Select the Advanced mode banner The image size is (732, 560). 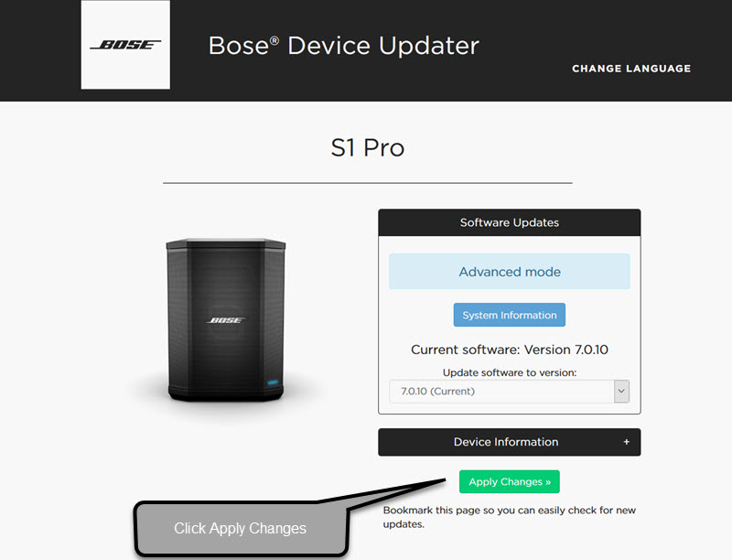coord(509,272)
